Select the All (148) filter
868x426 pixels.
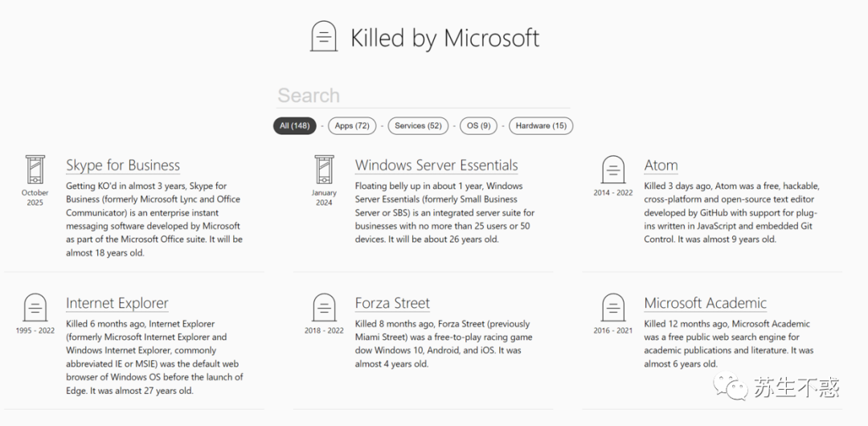294,125
